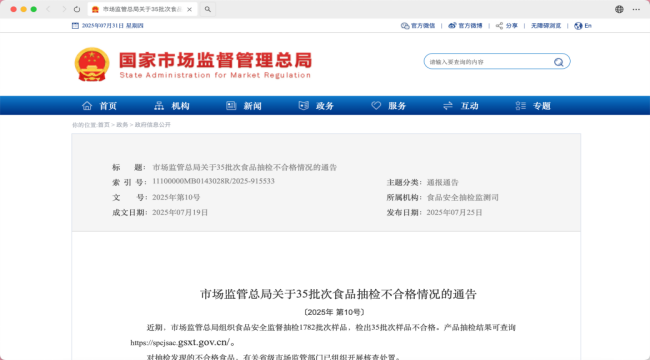Open the 官方微博 link

[470, 26]
